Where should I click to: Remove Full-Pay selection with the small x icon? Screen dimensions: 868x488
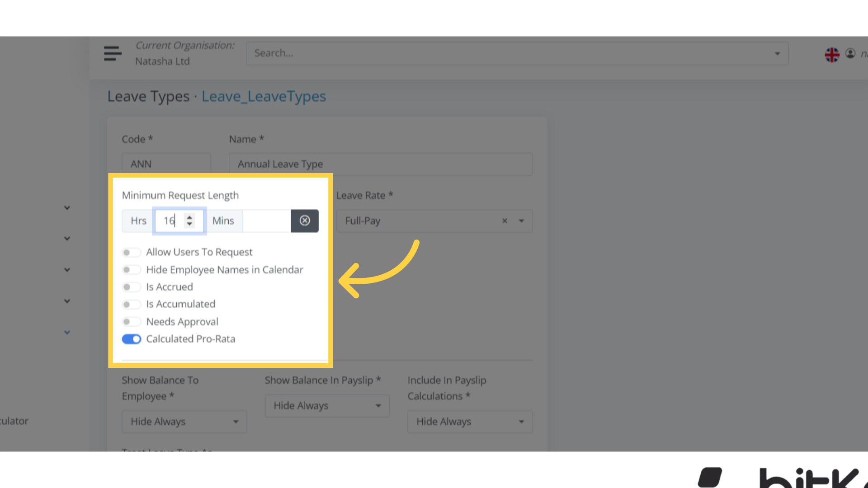505,221
